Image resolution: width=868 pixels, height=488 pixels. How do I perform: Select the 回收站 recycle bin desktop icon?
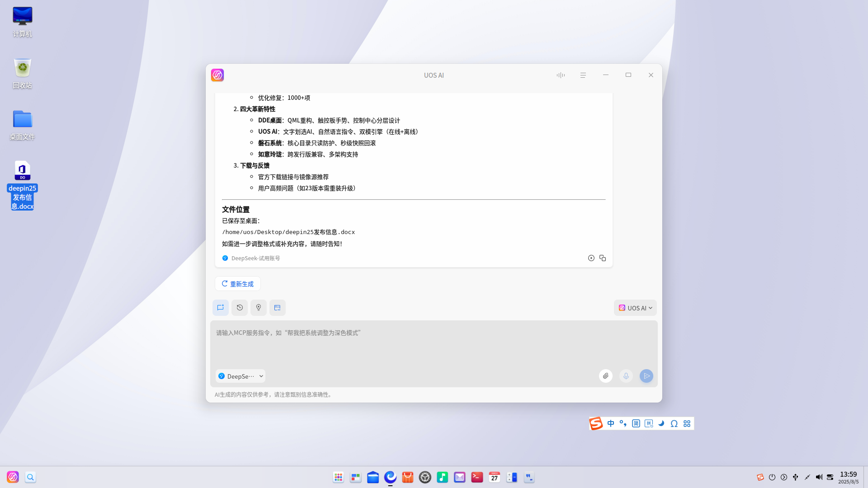click(x=22, y=73)
